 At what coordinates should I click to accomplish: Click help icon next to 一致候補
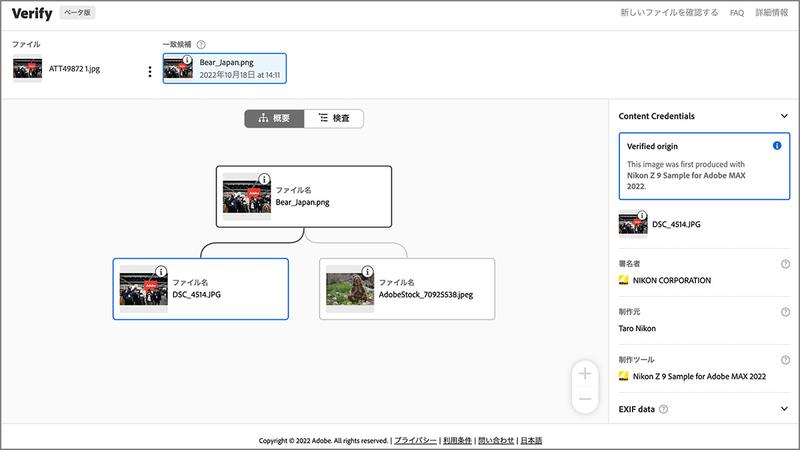tap(201, 44)
